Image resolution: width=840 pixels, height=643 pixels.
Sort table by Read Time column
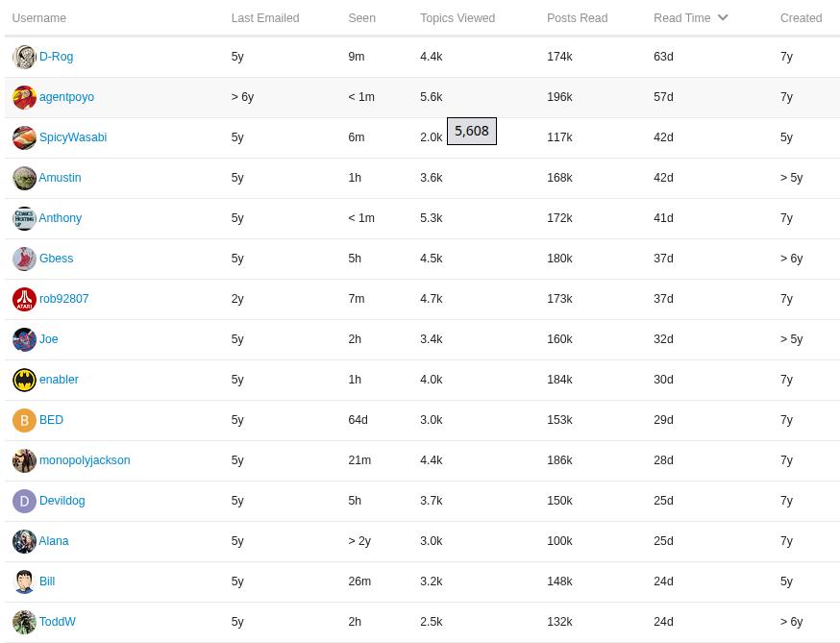(x=681, y=18)
